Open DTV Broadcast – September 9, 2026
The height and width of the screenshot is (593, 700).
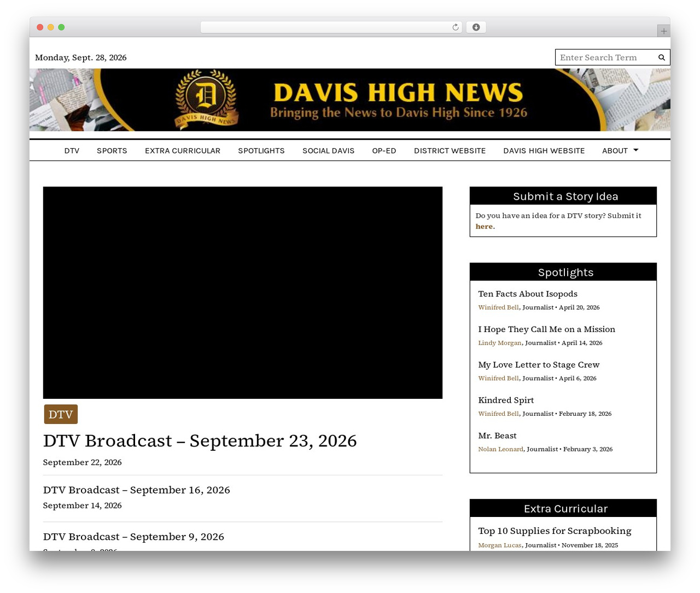pyautogui.click(x=133, y=537)
